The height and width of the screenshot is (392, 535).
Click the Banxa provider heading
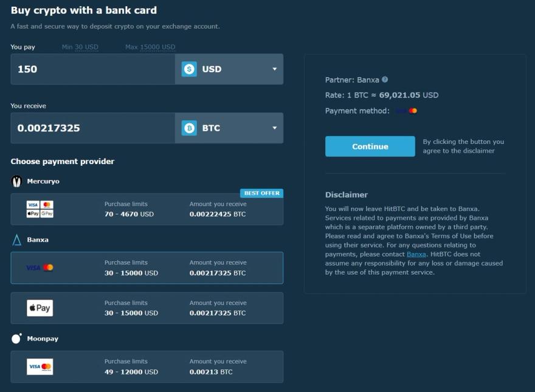tap(38, 240)
